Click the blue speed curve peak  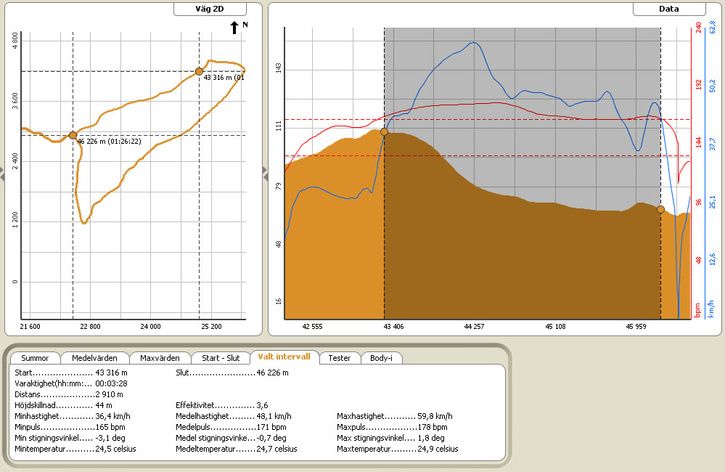coord(473,43)
